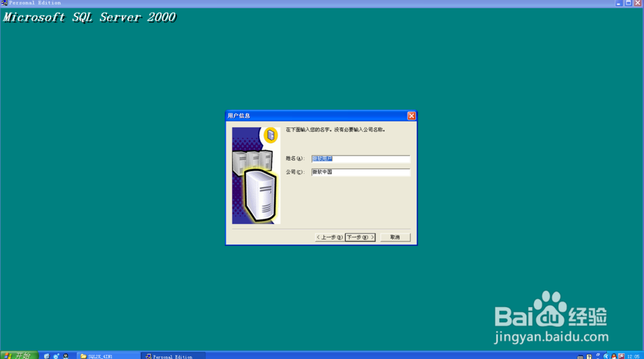Click the tray icon beside clock
Viewport: 644px width, 359px height.
pos(621,356)
